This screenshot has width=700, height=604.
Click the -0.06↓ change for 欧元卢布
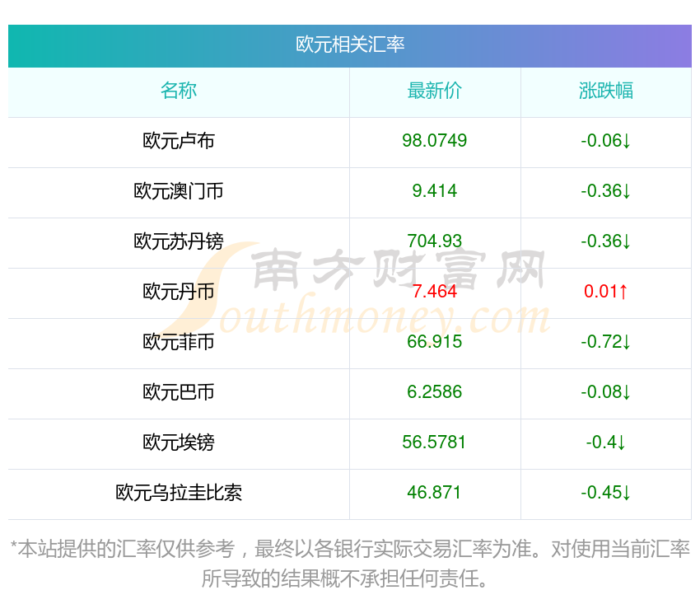(x=605, y=141)
